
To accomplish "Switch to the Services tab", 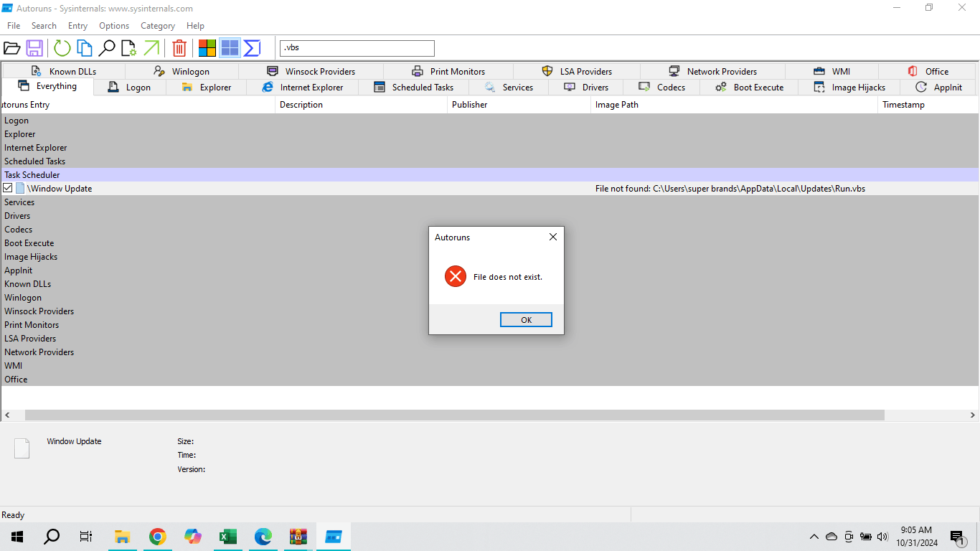I will tap(508, 87).
